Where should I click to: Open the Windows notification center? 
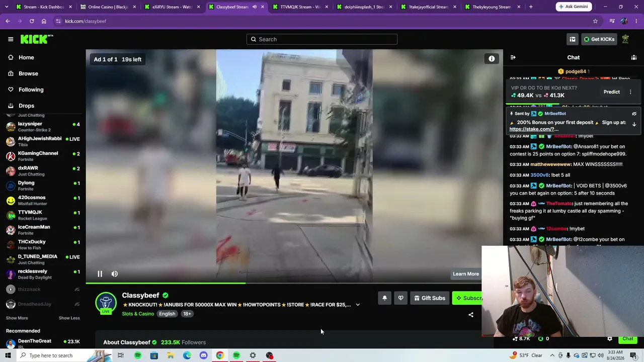633,355
